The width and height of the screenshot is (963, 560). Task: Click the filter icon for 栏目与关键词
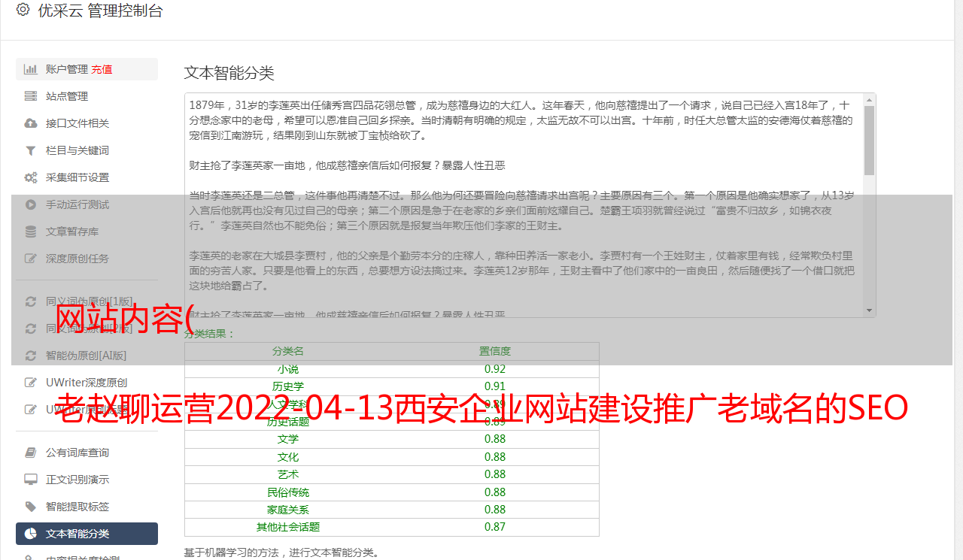(x=31, y=150)
